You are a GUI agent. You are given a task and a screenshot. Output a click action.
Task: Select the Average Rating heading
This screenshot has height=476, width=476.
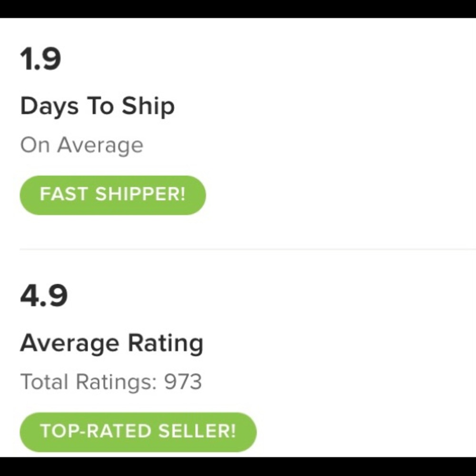(x=111, y=343)
